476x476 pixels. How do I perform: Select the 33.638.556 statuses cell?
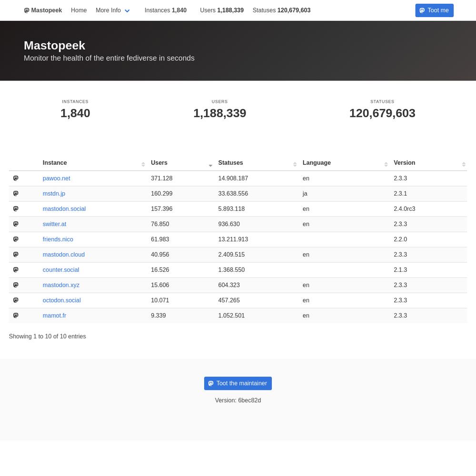pyautogui.click(x=257, y=193)
